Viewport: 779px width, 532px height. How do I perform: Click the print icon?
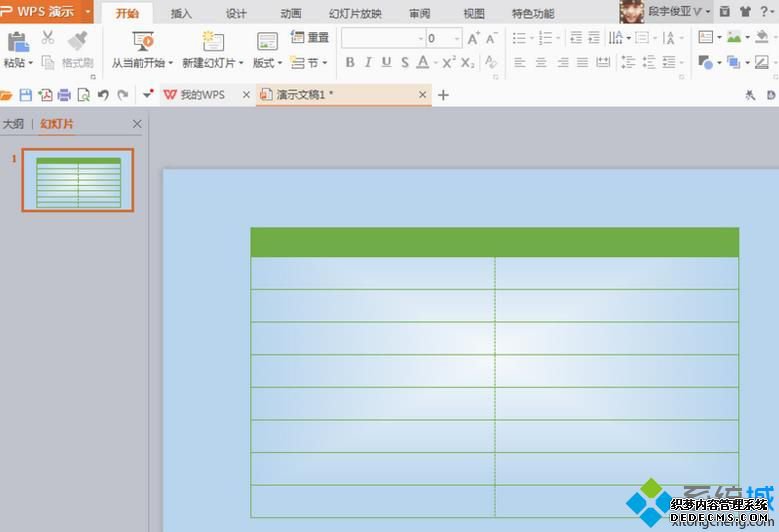click(x=64, y=95)
